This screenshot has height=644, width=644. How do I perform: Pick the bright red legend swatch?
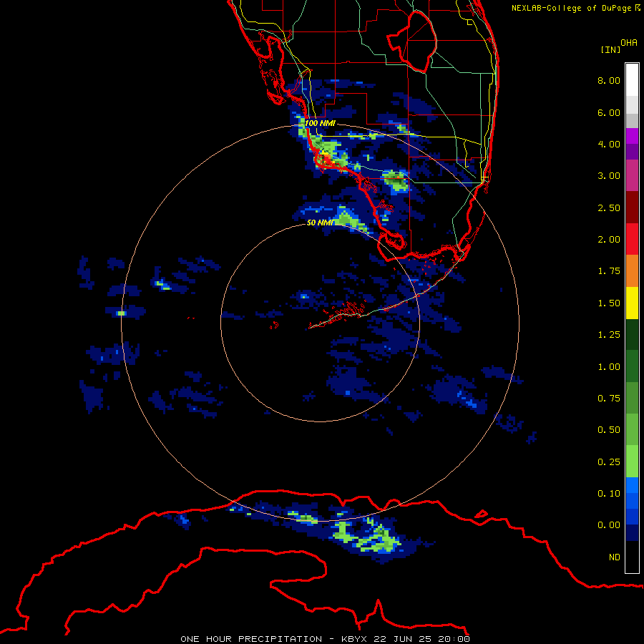tap(632, 239)
